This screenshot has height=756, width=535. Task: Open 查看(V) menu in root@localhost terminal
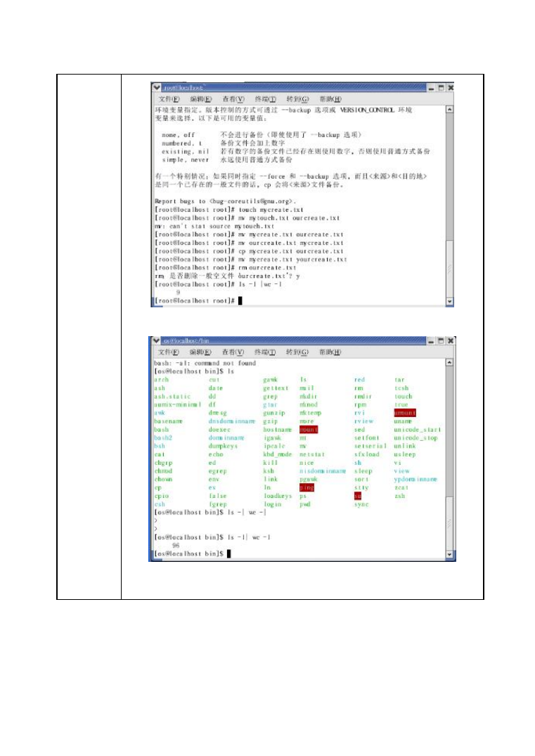tap(233, 99)
